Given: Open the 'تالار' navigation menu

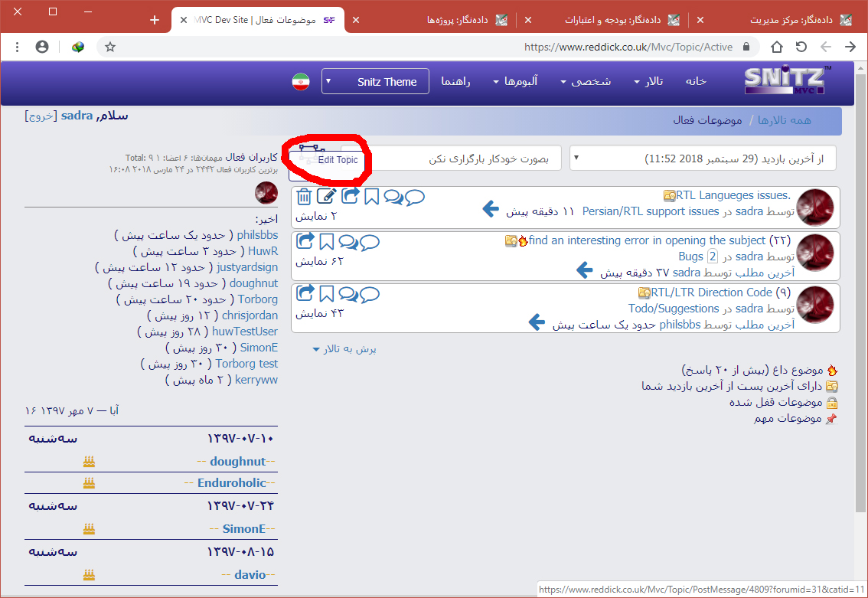Looking at the screenshot, I should [649, 82].
